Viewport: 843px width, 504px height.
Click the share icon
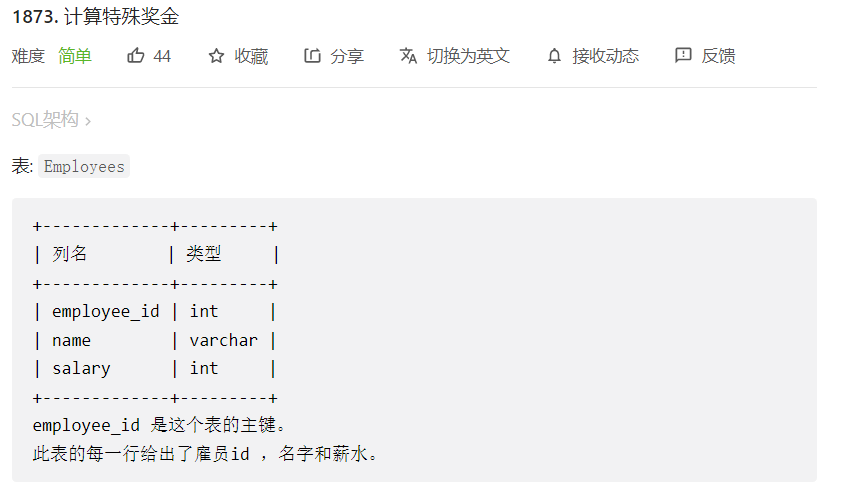coord(312,55)
